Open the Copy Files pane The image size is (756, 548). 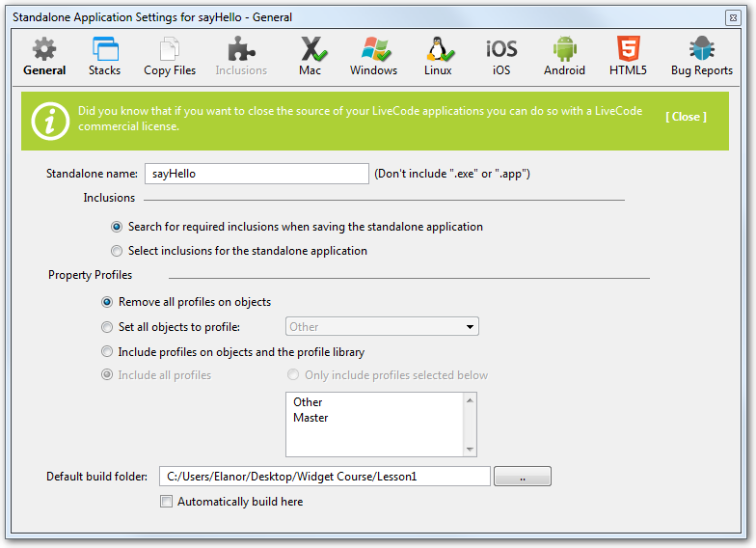pyautogui.click(x=170, y=56)
